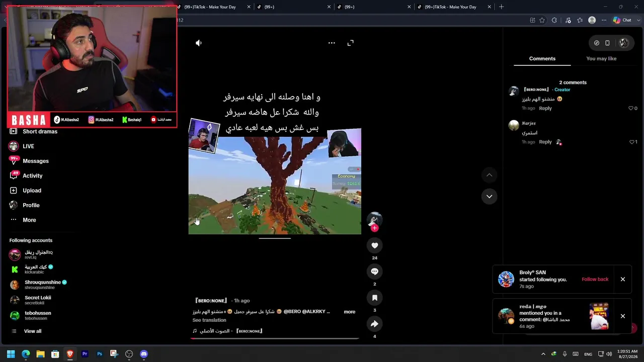Open the browser profile avatar

point(592,20)
